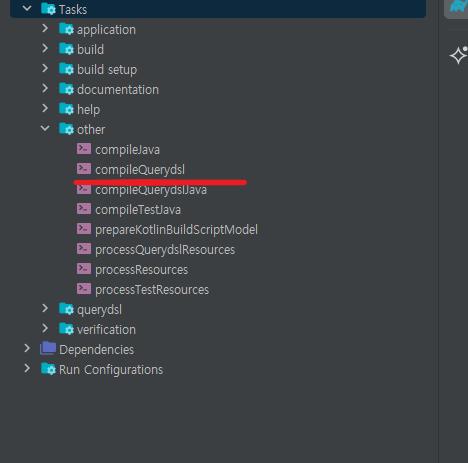Expand the help task group
468x463 pixels.
[45, 109]
